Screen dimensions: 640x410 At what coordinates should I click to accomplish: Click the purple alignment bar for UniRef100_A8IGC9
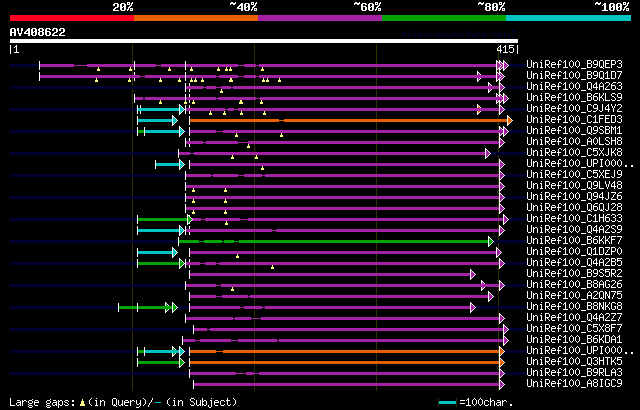(347, 385)
